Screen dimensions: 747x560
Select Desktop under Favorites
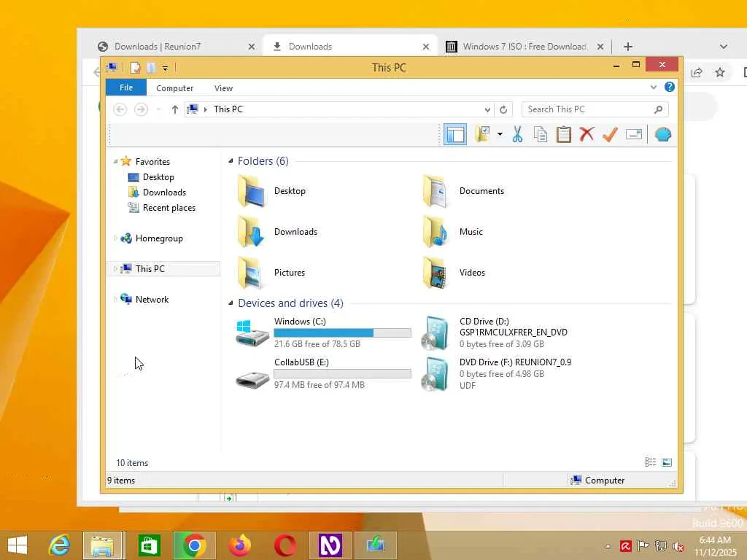point(152,177)
